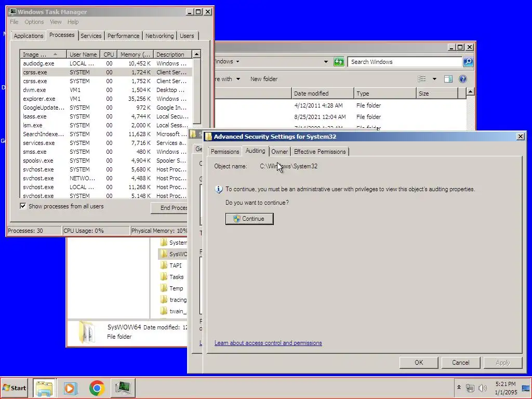Click the Search Windows magnifier icon
The image size is (532, 399).
pyautogui.click(x=468, y=62)
